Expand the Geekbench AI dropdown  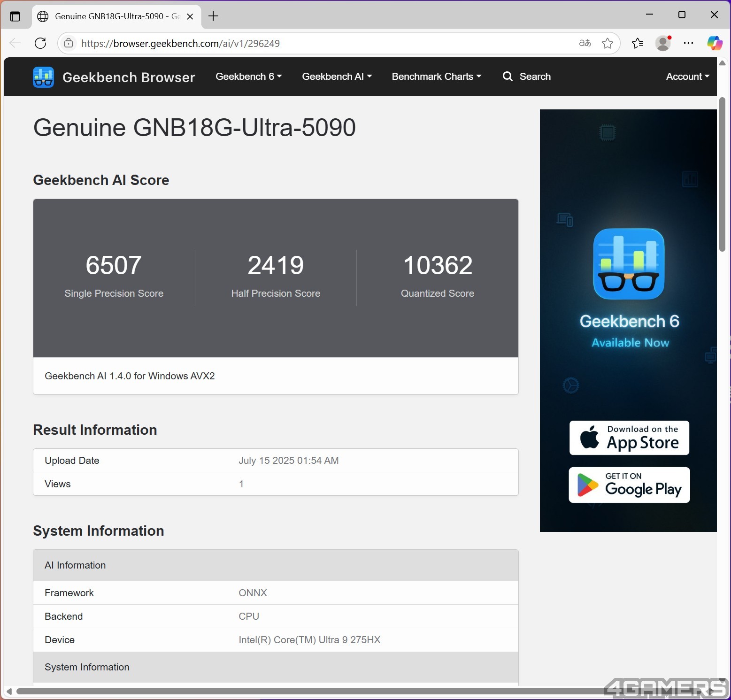click(x=337, y=77)
